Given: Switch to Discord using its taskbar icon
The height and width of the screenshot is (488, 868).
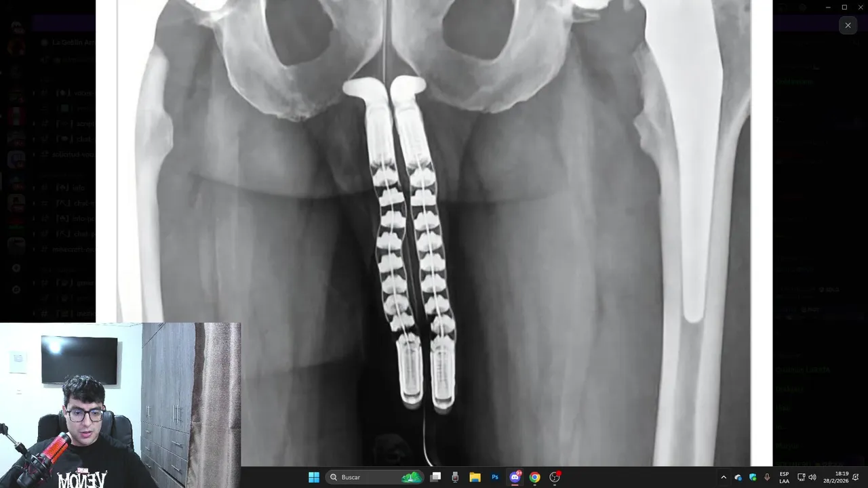Looking at the screenshot, I should [x=515, y=477].
